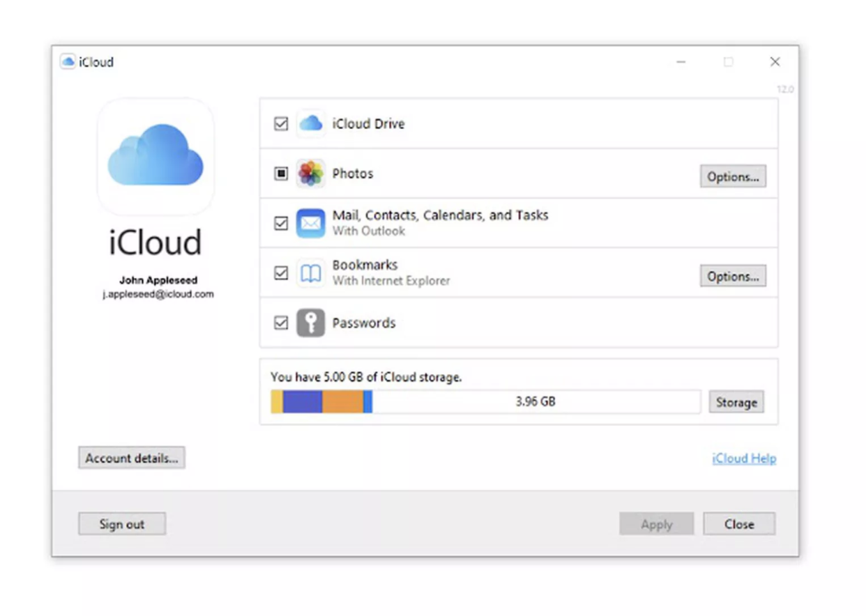Uncheck Mail, Contacts, Calendars, and Tasks checkbox

281,224
